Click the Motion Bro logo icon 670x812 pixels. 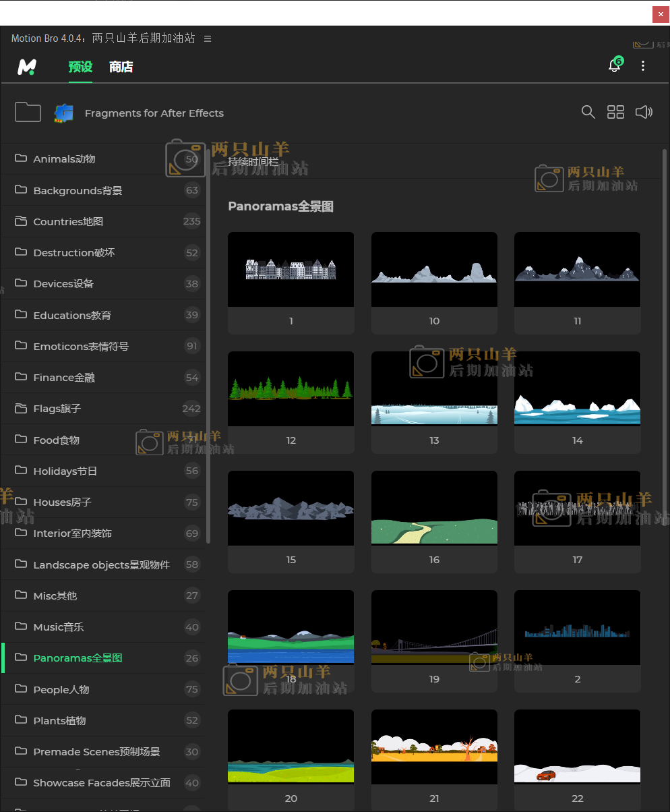pos(26,67)
